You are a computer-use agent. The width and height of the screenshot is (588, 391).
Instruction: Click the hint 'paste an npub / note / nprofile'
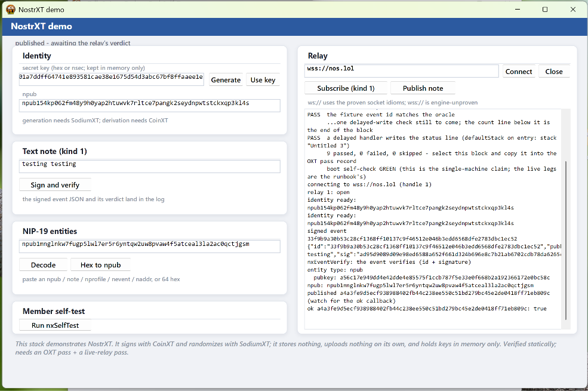[101, 279]
